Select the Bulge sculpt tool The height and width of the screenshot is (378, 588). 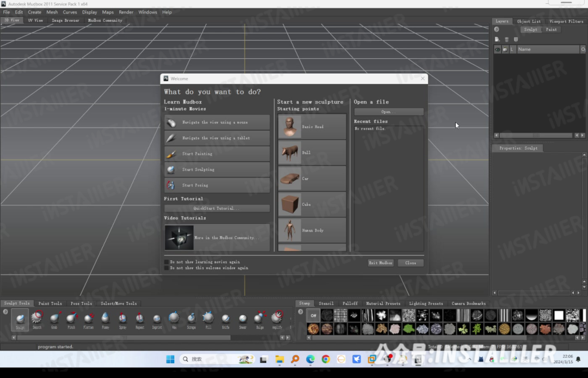tap(260, 320)
